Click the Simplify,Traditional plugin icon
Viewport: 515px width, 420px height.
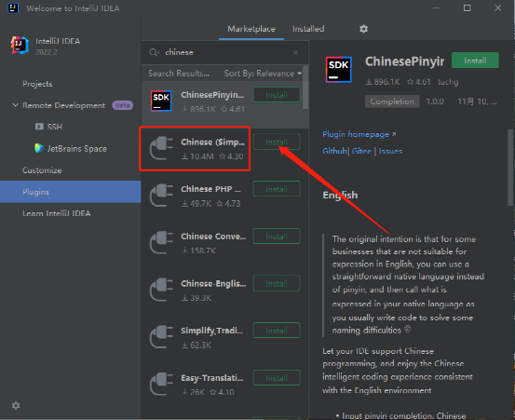click(x=161, y=337)
